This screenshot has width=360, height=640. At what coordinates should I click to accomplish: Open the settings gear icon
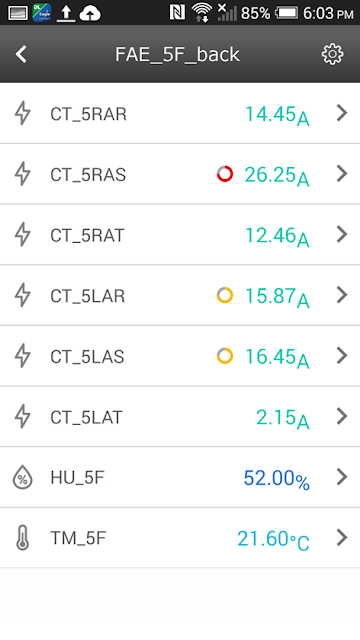pos(332,54)
